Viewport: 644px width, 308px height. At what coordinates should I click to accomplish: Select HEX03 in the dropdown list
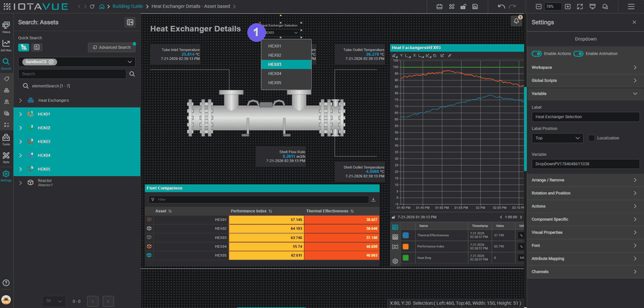tap(287, 64)
